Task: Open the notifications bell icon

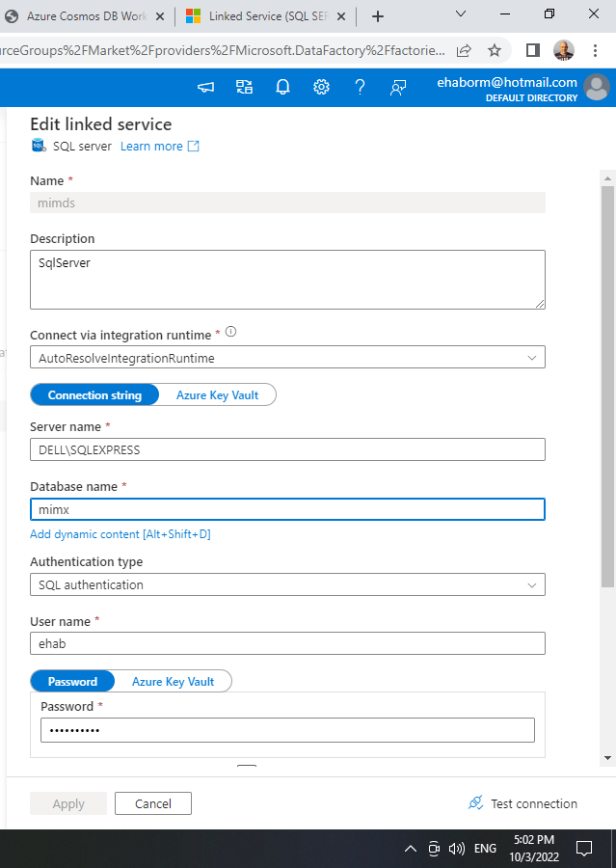Action: coord(282,87)
